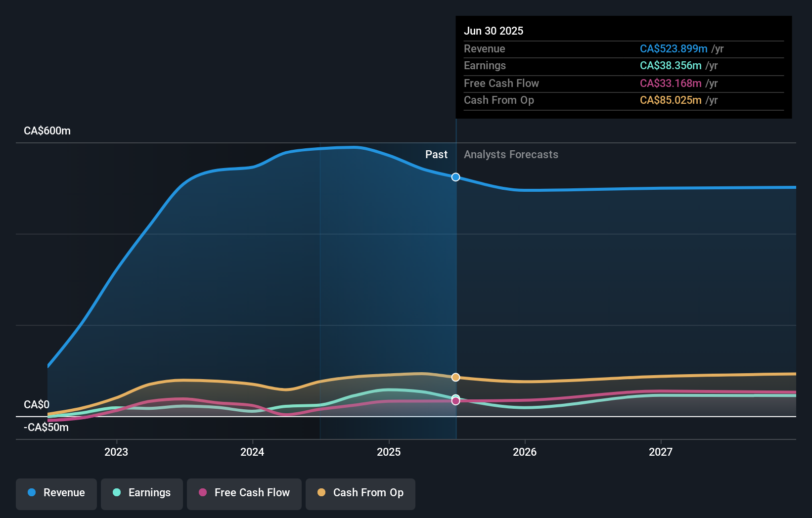Click the blue Revenue legend dot
Viewport: 812px width, 518px height.
coord(32,492)
